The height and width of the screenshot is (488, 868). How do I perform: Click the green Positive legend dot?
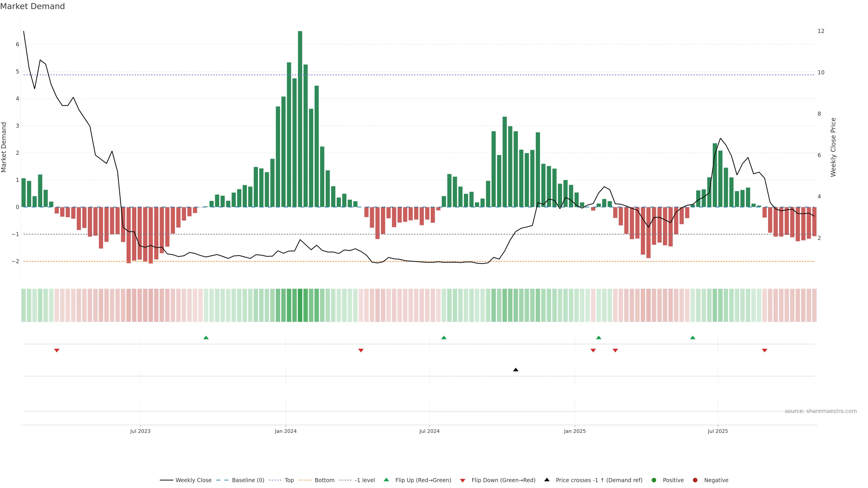[x=654, y=480]
